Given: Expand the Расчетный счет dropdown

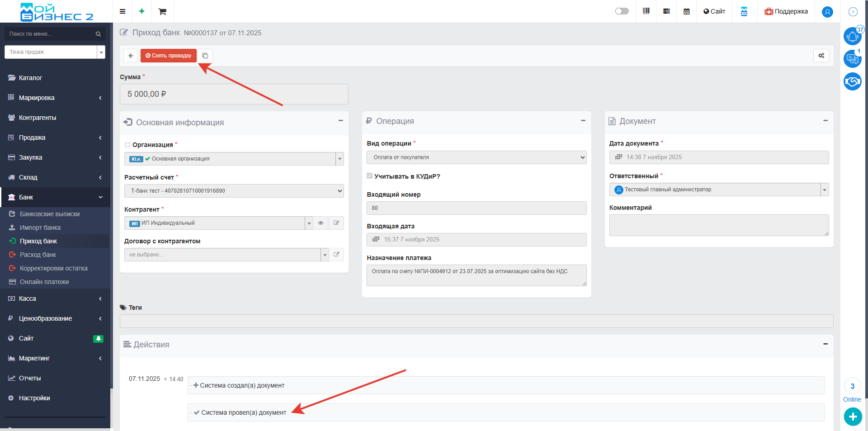Looking at the screenshot, I should pyautogui.click(x=234, y=191).
